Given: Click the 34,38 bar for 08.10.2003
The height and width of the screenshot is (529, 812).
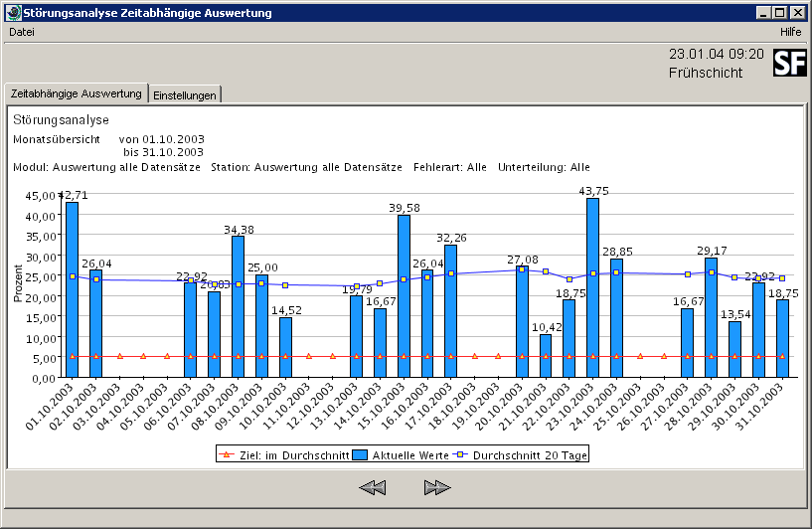Looking at the screenshot, I should pos(238,306).
